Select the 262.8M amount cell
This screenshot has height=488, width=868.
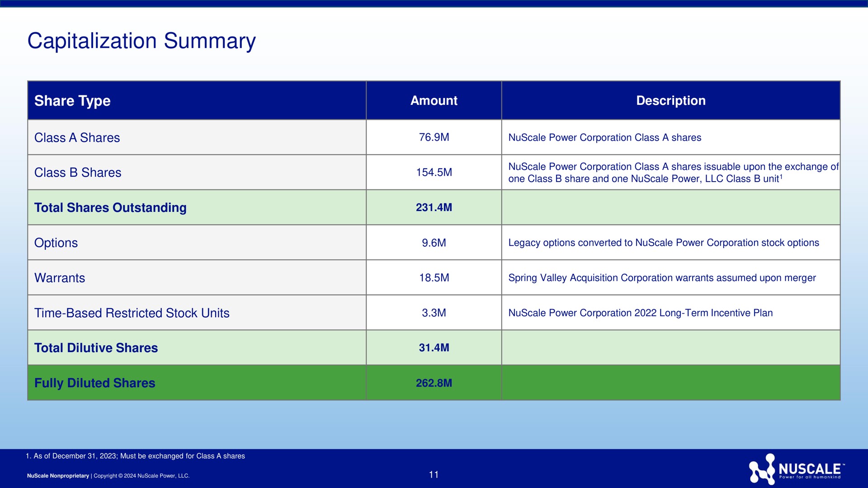(x=434, y=383)
